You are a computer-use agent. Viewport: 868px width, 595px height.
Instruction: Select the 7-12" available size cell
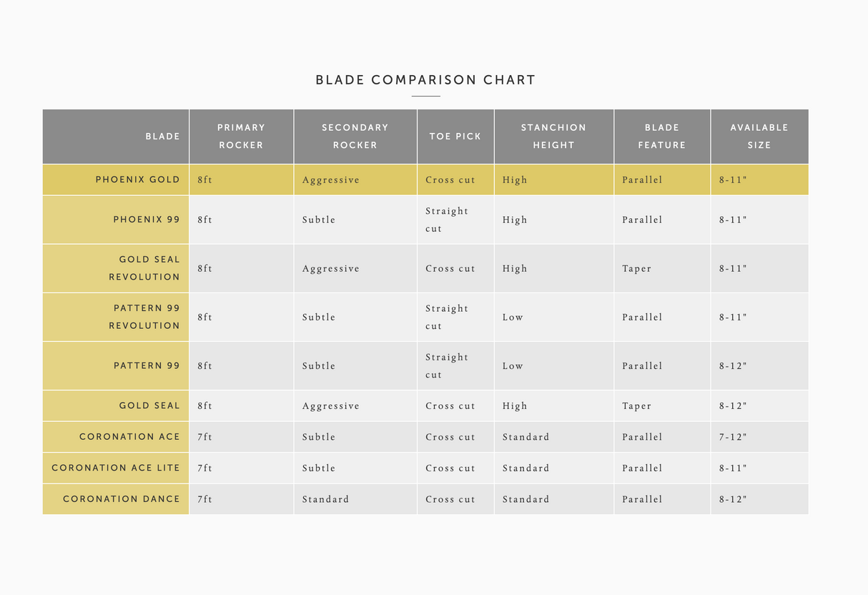click(x=733, y=437)
